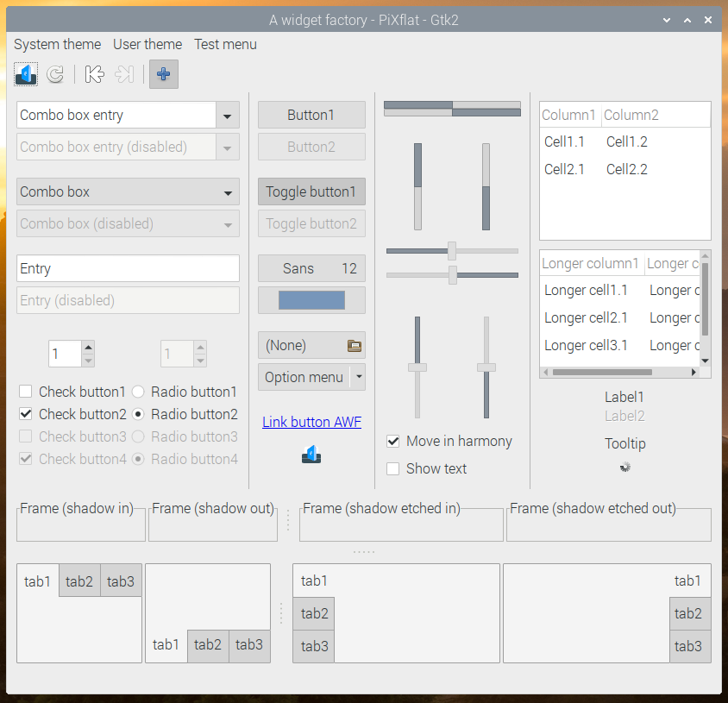Open the Test menu

(x=225, y=44)
